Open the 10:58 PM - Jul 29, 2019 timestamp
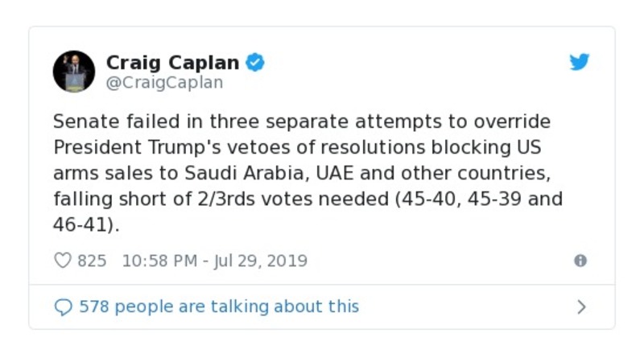Viewport: 644px width, 358px height. [215, 261]
